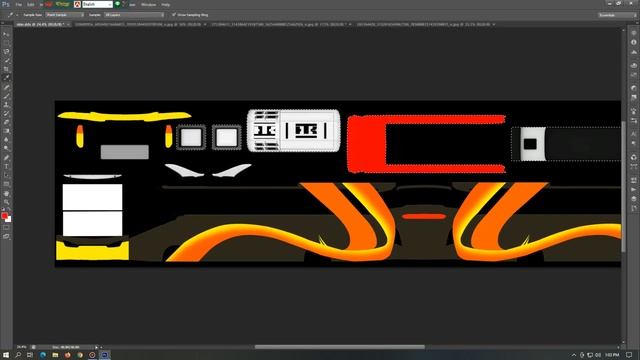
Task: Select the Eyedropper tool in tools panel
Action: click(x=6, y=78)
